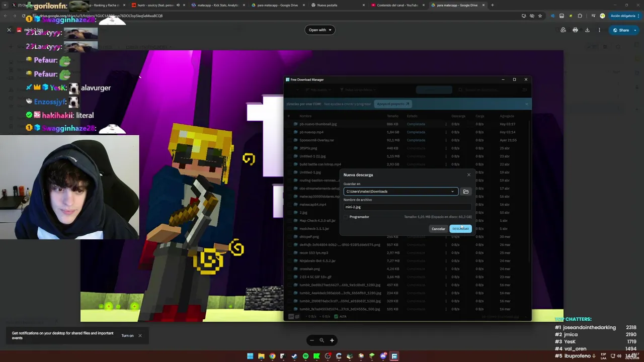The image size is (644, 362).
Task: Bookmark this page with the star icon
Action: click(x=540, y=16)
